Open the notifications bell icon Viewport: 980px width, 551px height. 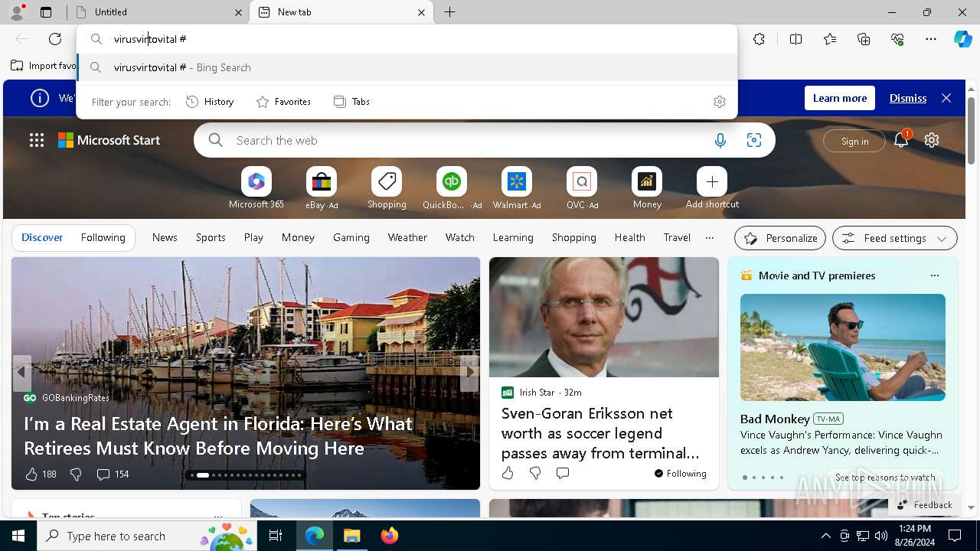pos(901,140)
